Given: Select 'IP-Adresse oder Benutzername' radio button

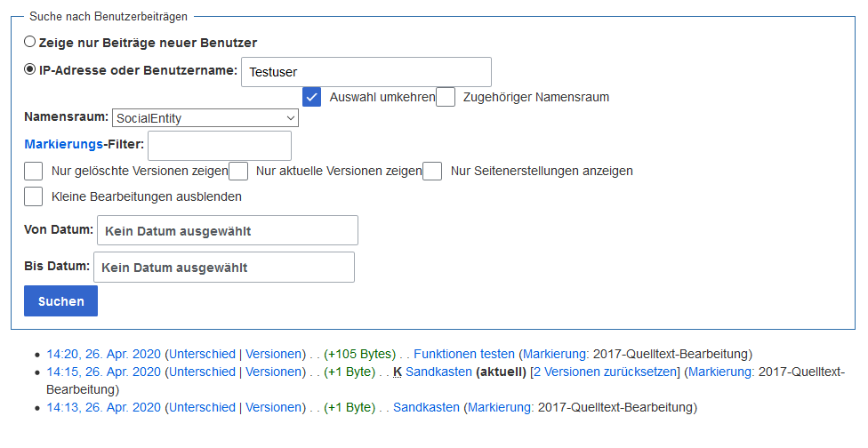Looking at the screenshot, I should 30,69.
